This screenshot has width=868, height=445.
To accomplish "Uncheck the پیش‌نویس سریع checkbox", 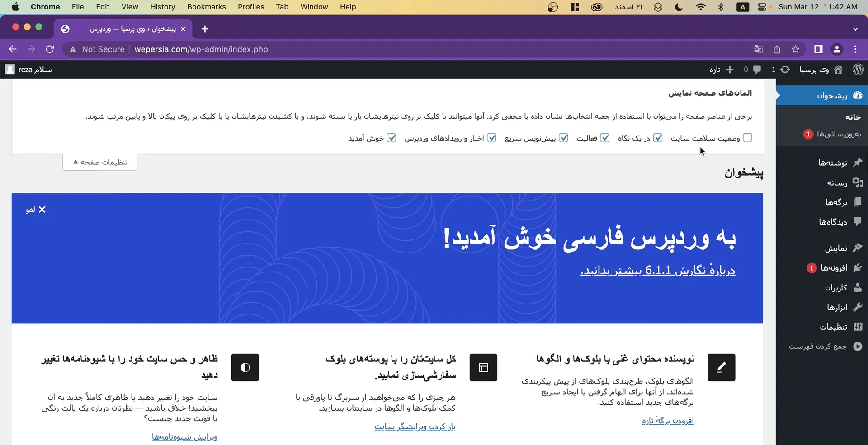I will tap(564, 138).
